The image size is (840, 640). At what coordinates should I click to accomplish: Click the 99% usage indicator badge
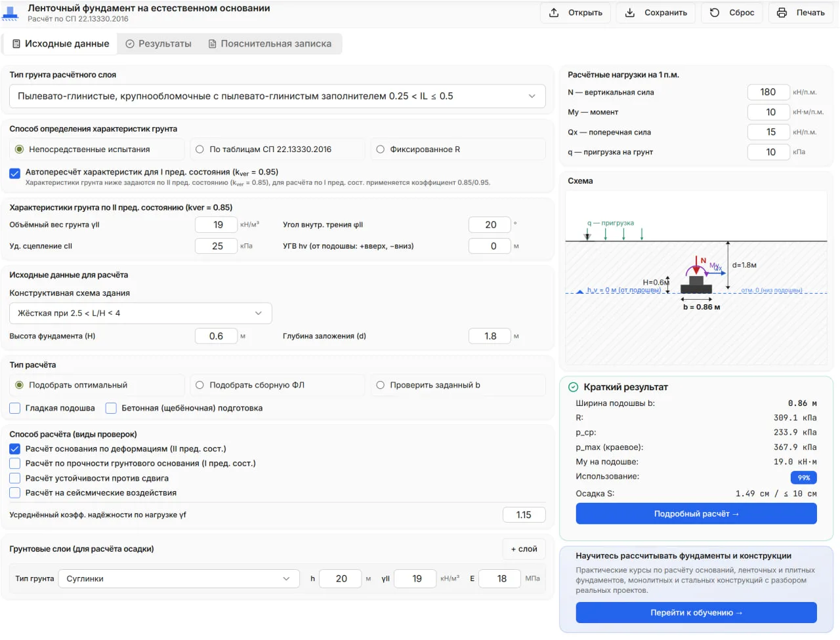pyautogui.click(x=804, y=478)
